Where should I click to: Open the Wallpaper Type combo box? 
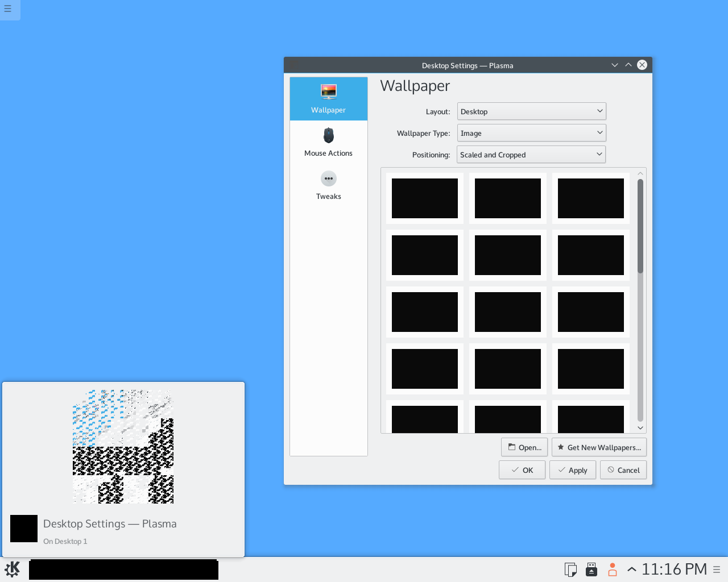point(531,133)
